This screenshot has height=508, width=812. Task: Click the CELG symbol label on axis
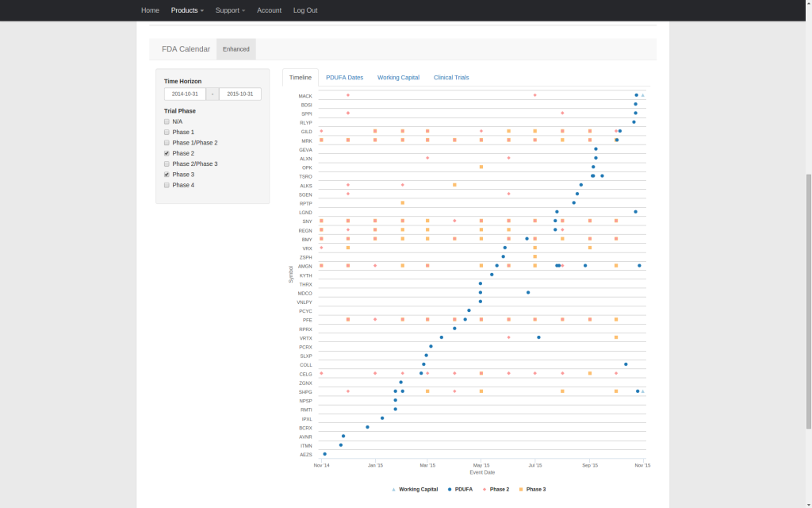pos(305,375)
